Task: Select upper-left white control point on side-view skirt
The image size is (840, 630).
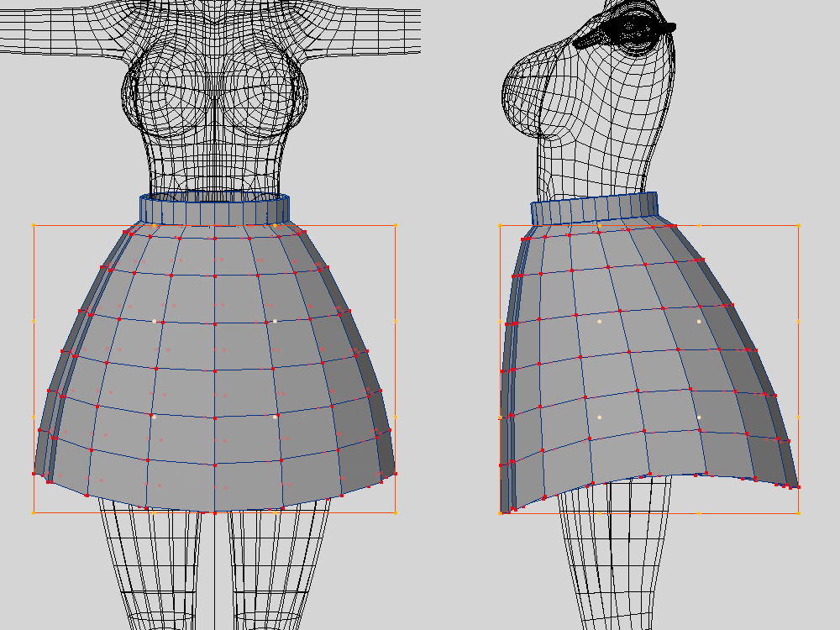Action: 600,321
